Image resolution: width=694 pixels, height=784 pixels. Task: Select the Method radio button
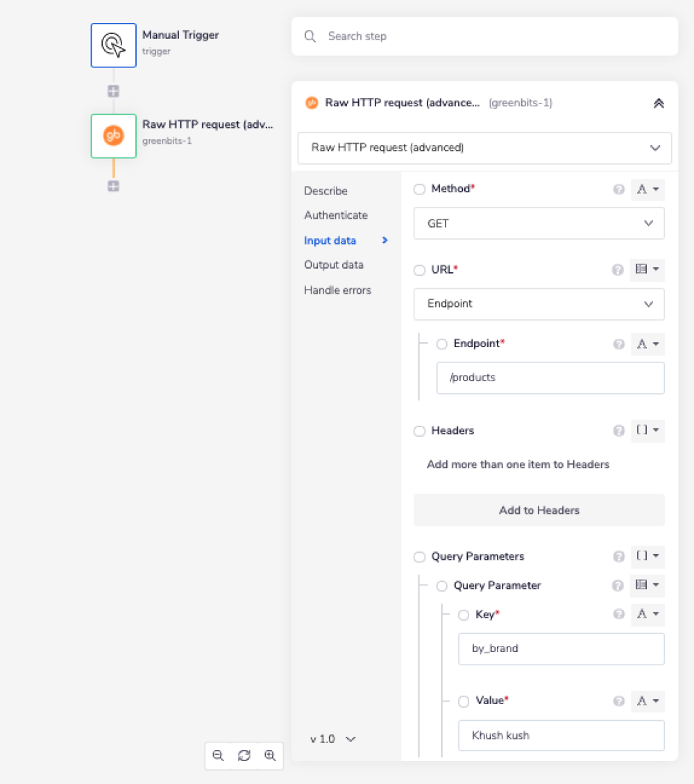tap(419, 189)
